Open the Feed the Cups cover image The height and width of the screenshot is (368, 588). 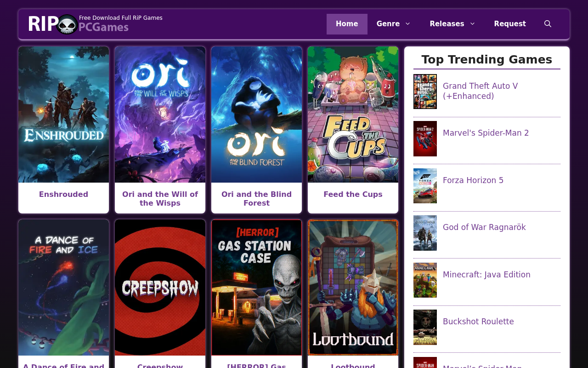click(x=353, y=115)
